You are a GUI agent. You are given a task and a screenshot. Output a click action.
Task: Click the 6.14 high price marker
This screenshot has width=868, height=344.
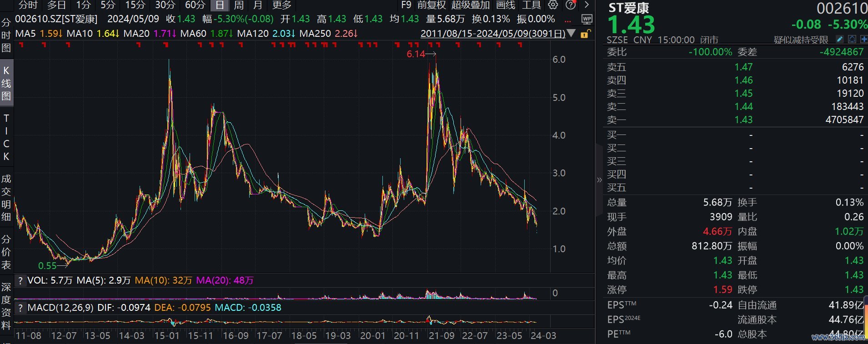point(416,54)
